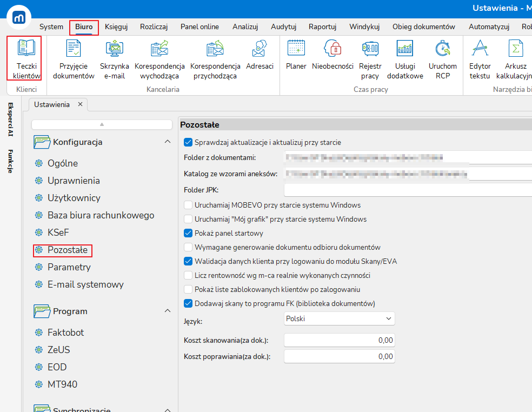Click the Koszt poprawiania field

[x=340, y=356]
